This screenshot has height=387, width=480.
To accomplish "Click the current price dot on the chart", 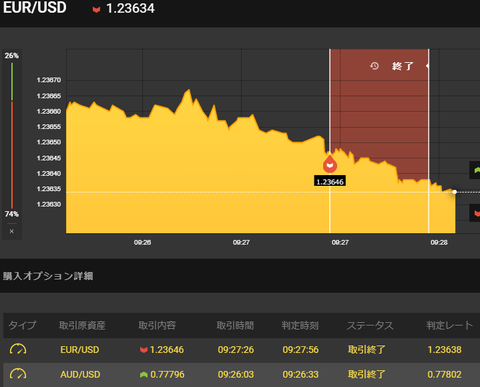I will pos(454,192).
